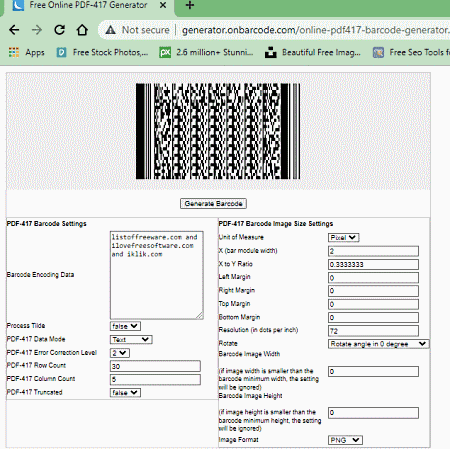Click the 'Resolution (in dots per inch)' label
Screen dimensions: 450x449
pos(258,330)
